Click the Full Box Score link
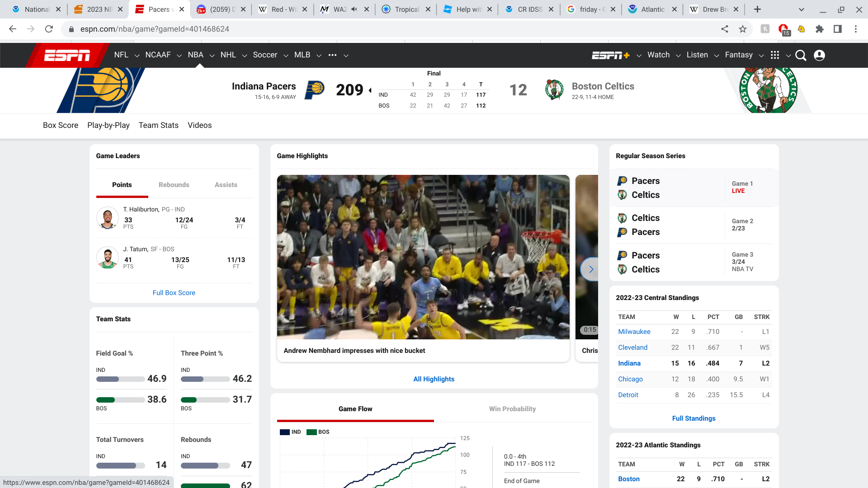Screen dimensions: 868x488 click(174, 293)
